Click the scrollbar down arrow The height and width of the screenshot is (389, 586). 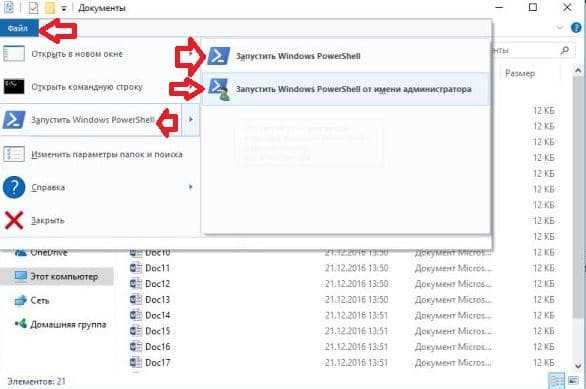pyautogui.click(x=578, y=366)
